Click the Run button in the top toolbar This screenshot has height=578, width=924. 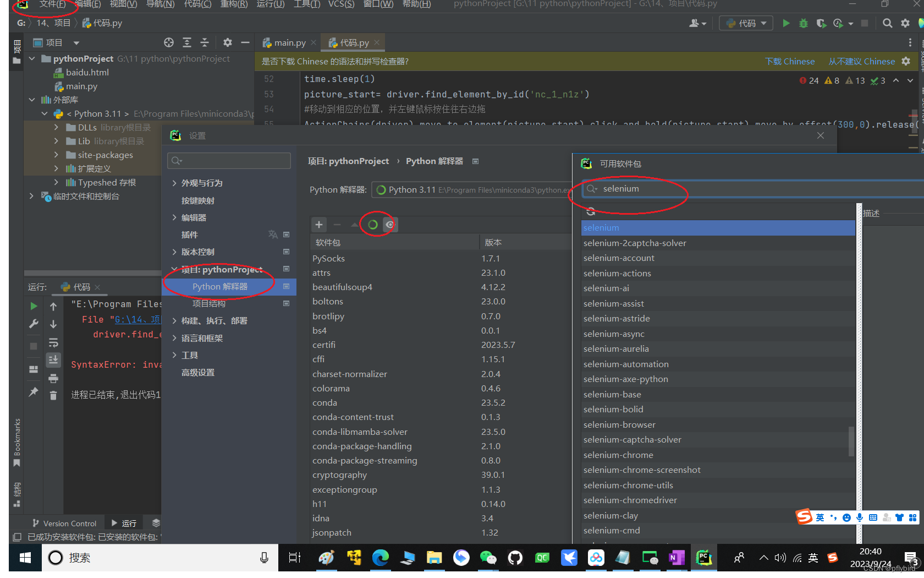[786, 23]
